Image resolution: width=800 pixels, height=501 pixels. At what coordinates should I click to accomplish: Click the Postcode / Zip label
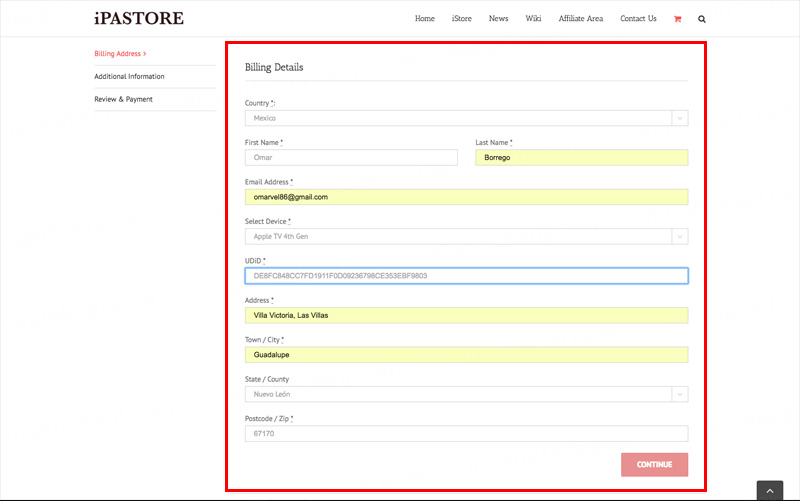(x=269, y=418)
